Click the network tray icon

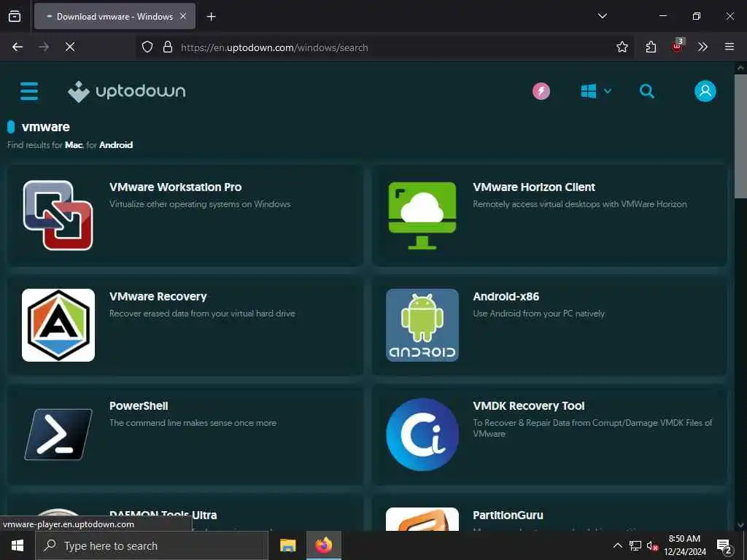tap(635, 545)
